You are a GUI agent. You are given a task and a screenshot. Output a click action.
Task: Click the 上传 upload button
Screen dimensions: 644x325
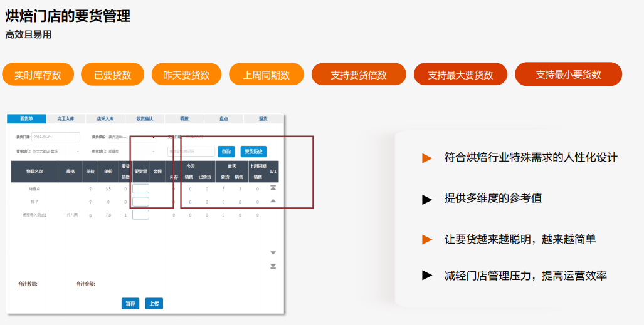154,304
